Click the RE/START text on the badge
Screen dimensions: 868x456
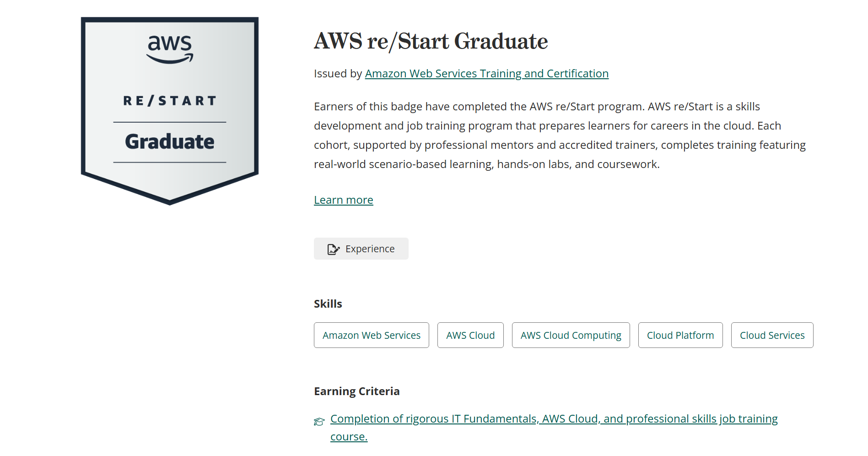click(x=170, y=101)
